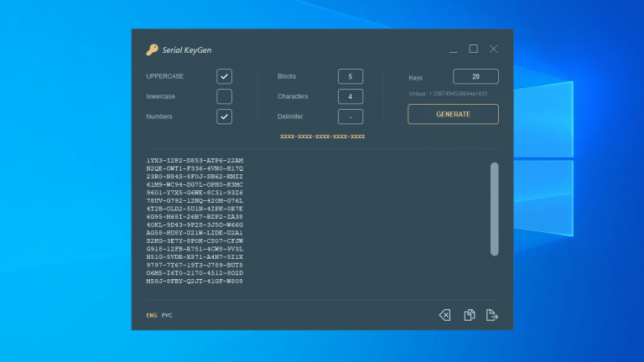Image resolution: width=644 pixels, height=362 pixels.
Task: Click the lowercase label
Action: (x=161, y=96)
